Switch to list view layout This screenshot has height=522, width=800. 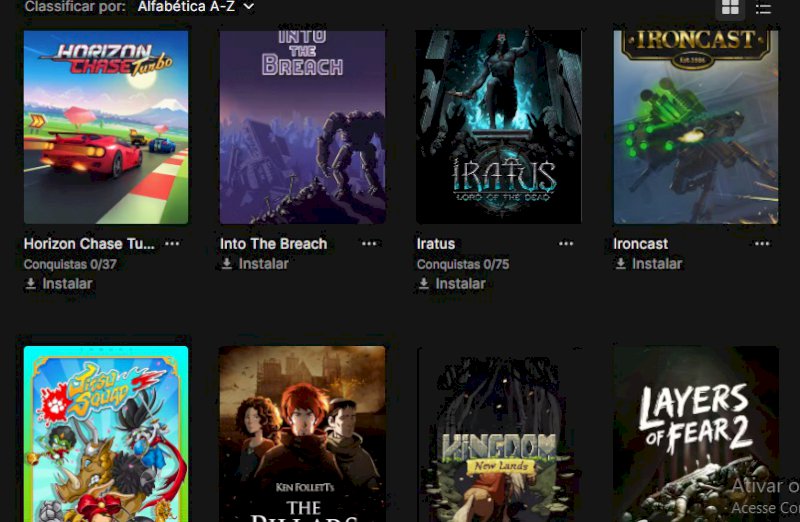[x=763, y=8]
